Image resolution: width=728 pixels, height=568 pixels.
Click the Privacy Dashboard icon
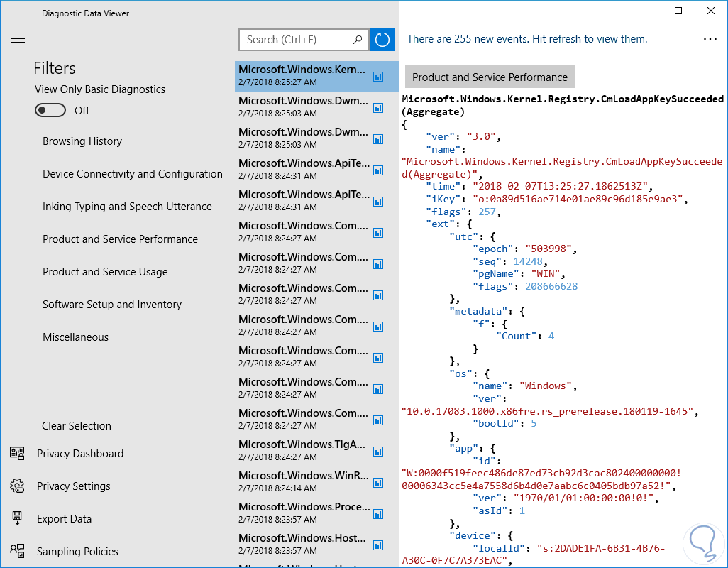pos(17,454)
